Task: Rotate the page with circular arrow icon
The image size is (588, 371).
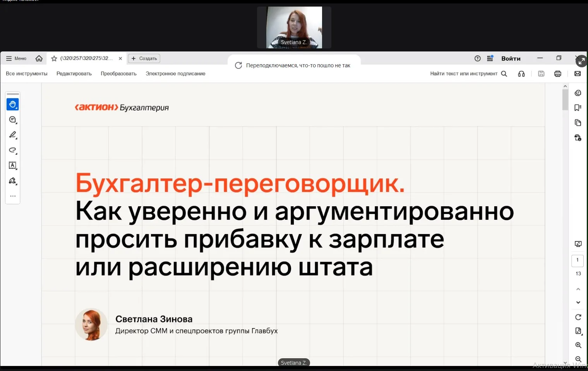Action: (578, 317)
